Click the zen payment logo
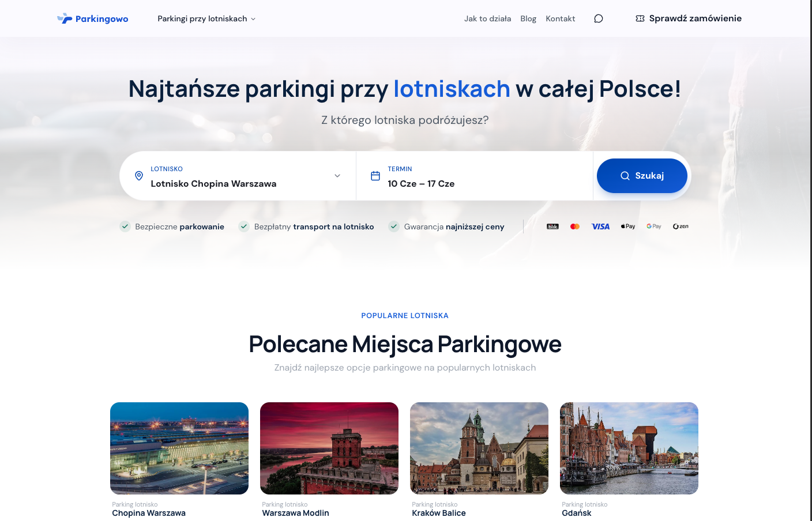This screenshot has height=521, width=812. [681, 226]
